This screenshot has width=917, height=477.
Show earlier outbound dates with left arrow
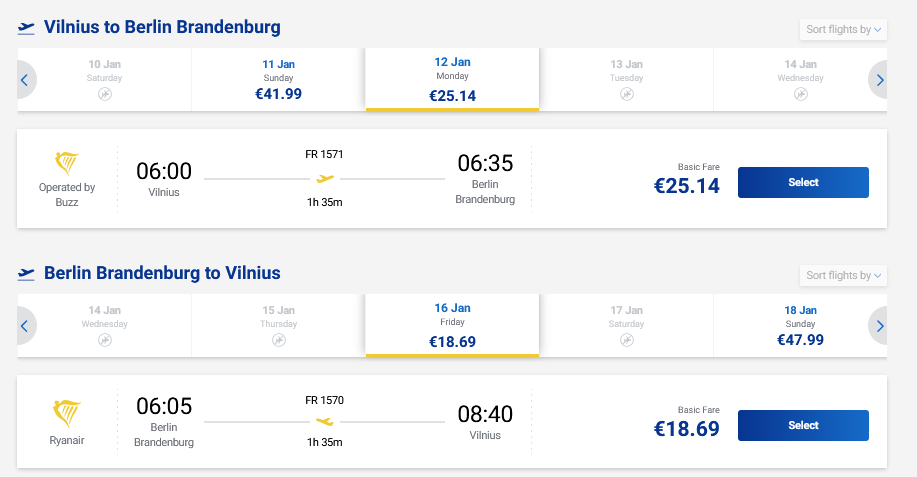[x=25, y=80]
